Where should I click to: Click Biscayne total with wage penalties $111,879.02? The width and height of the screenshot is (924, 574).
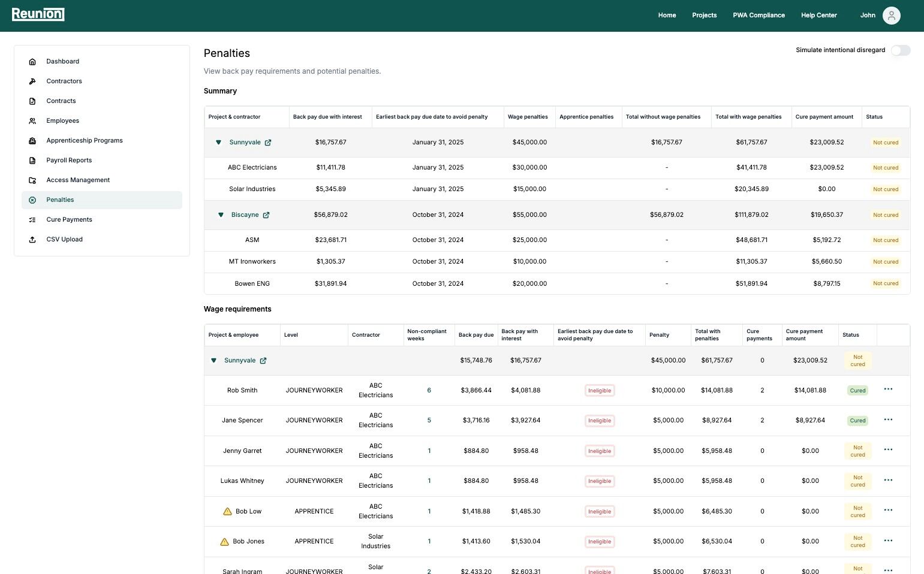point(751,215)
